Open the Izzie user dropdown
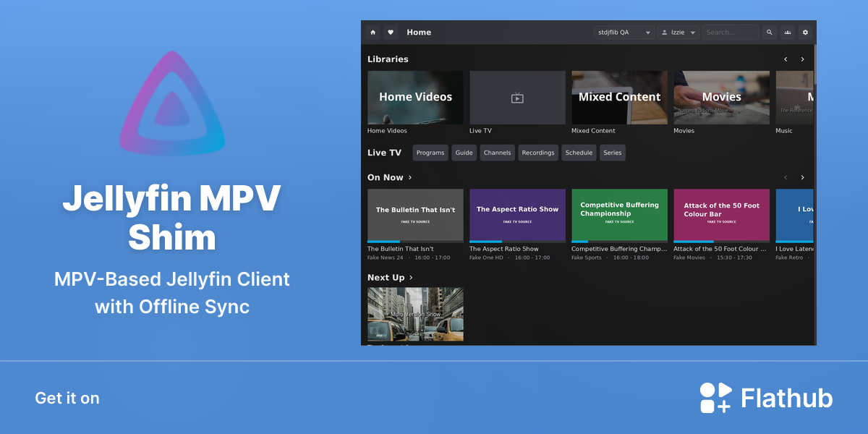The height and width of the screenshot is (434, 868). (x=678, y=33)
